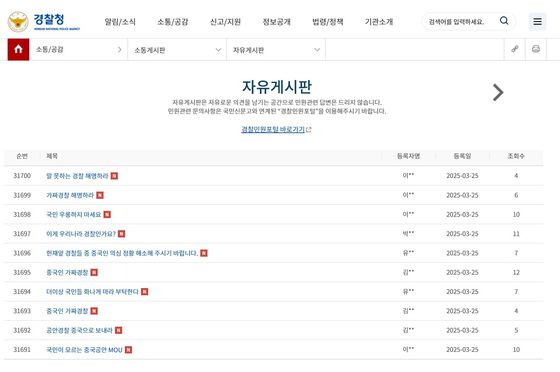Open post 31700 title link
Viewport: 560px width, 372px height.
point(77,176)
